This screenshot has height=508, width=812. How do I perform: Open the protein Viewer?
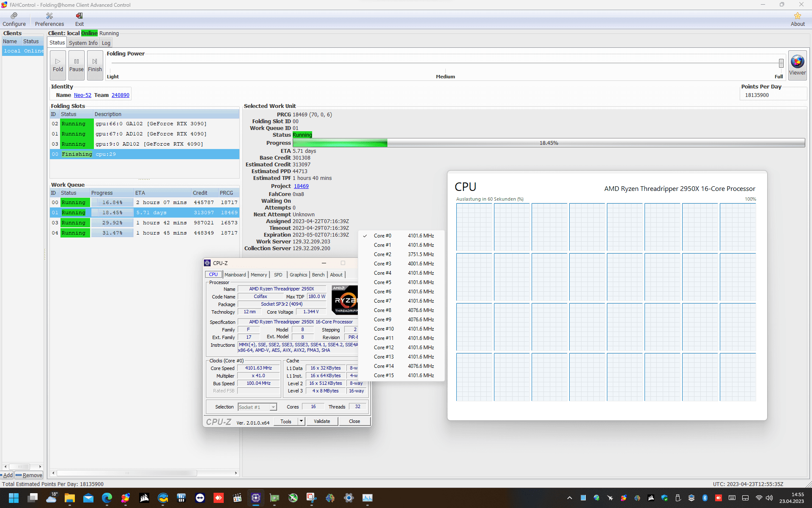tap(797, 65)
